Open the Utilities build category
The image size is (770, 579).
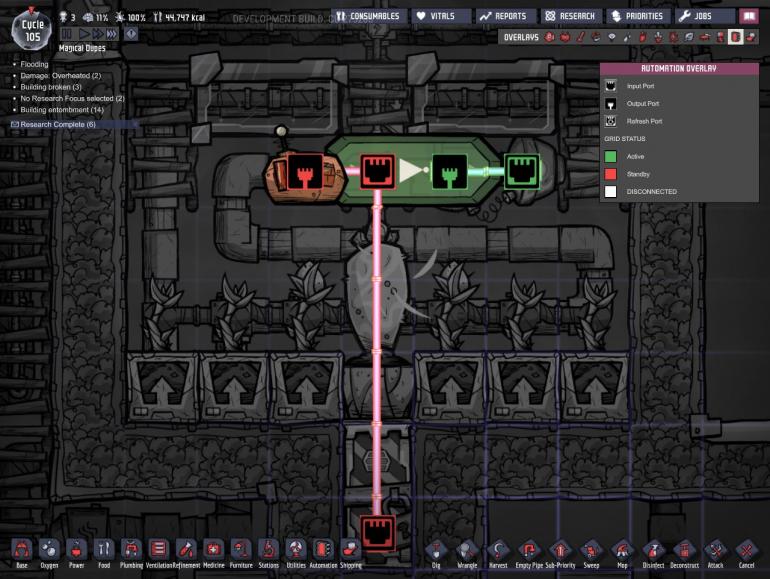296,553
